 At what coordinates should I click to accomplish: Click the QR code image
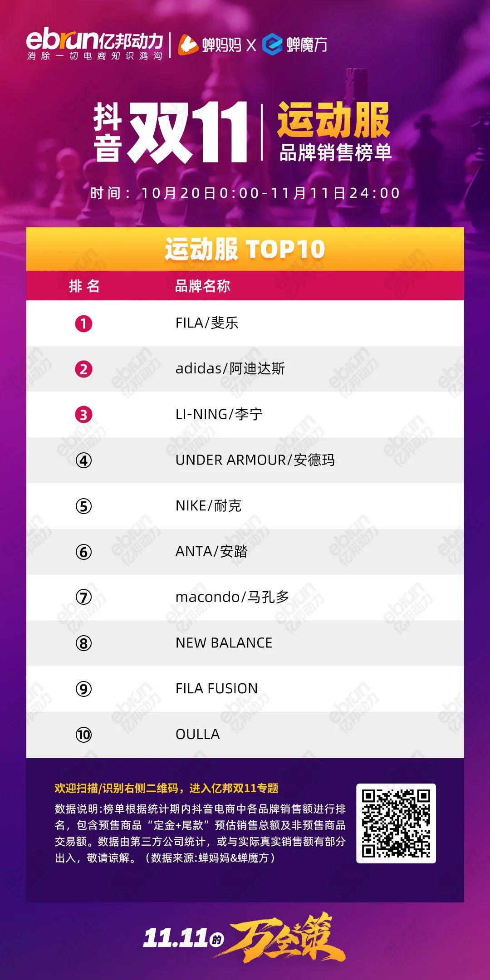click(x=396, y=823)
